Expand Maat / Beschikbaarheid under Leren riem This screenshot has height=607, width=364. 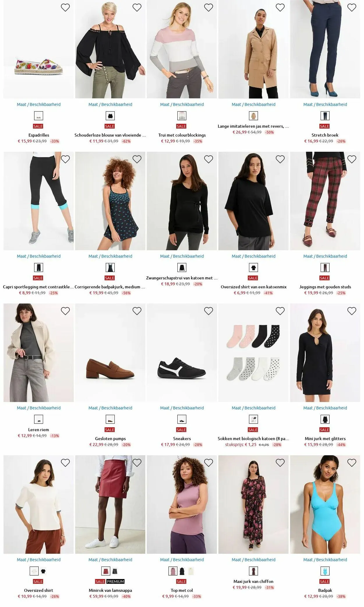(39, 408)
